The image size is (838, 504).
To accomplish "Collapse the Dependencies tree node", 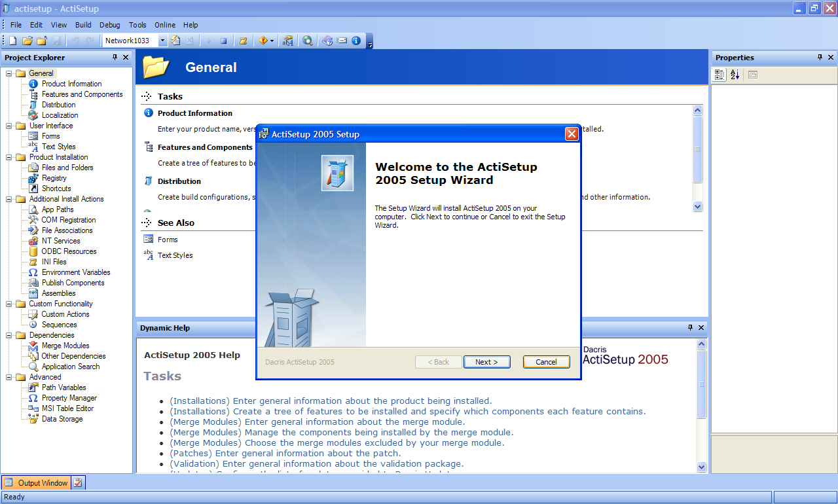I will tap(9, 335).
